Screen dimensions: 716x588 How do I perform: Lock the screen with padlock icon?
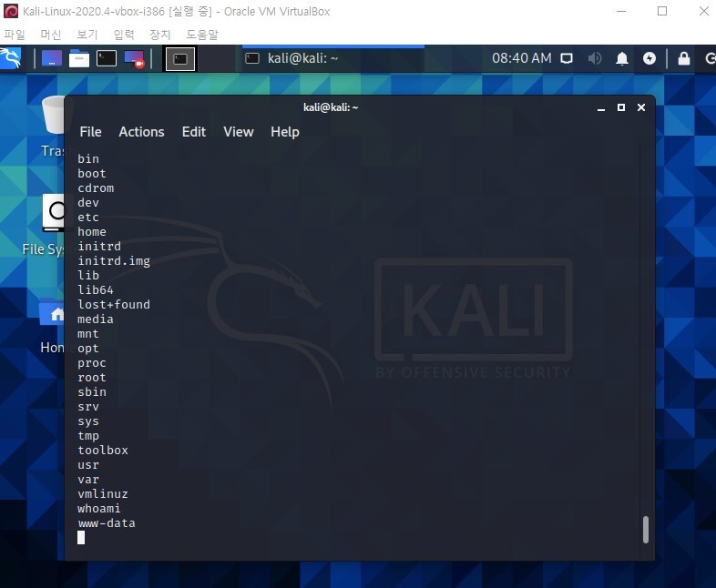(x=683, y=58)
